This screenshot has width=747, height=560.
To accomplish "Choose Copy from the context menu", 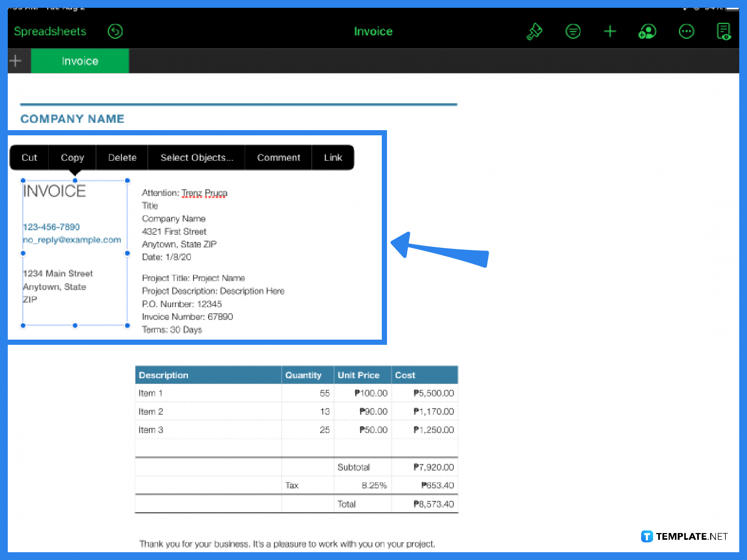I will click(x=72, y=158).
